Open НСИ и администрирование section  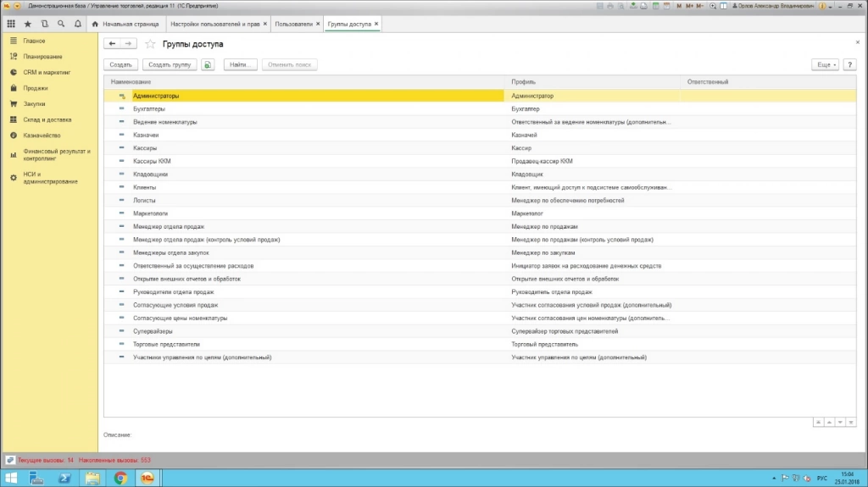[x=50, y=178]
